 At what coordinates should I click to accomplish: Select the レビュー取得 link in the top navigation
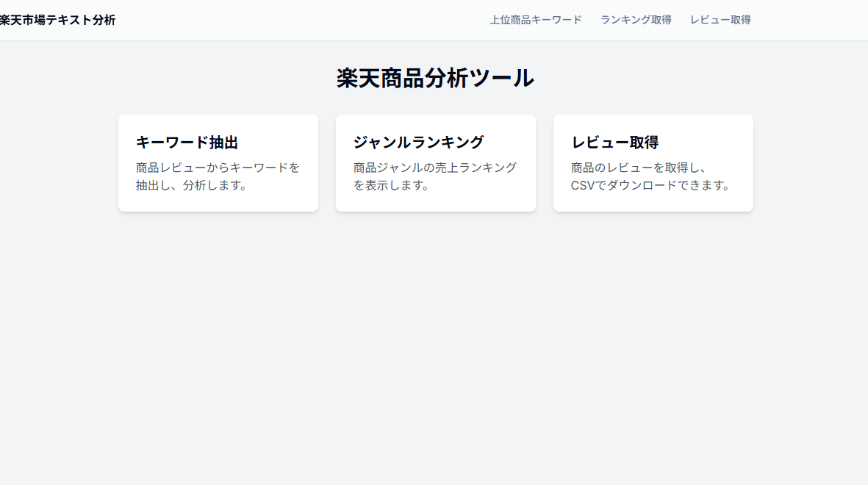pos(720,20)
